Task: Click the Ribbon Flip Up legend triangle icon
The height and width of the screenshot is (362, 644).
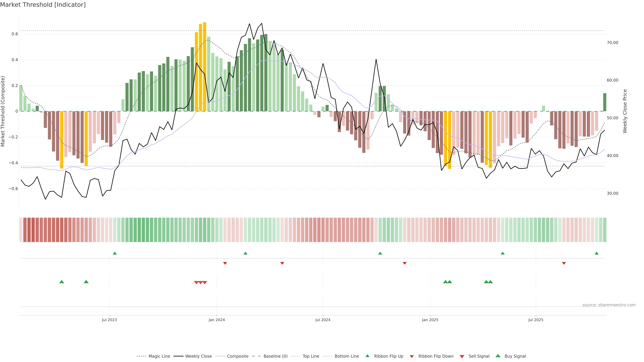Action: point(367,356)
